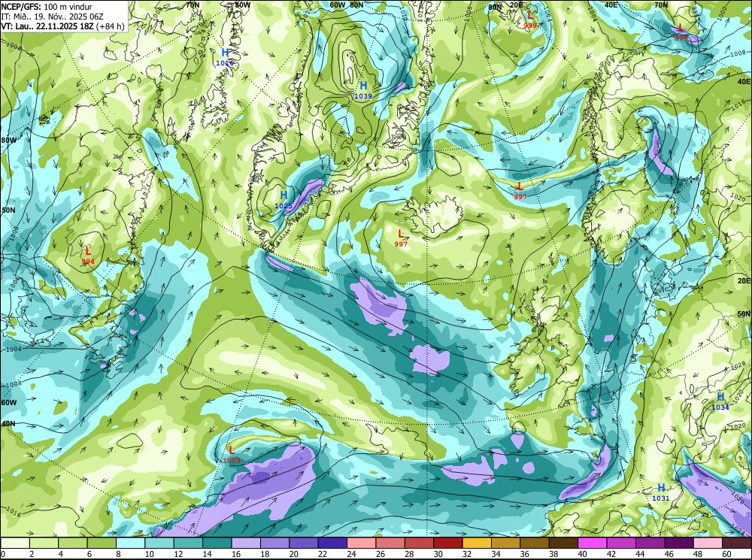The height and width of the screenshot is (560, 752).
Task: Click the H 1025 high marker
Action: 284,199
